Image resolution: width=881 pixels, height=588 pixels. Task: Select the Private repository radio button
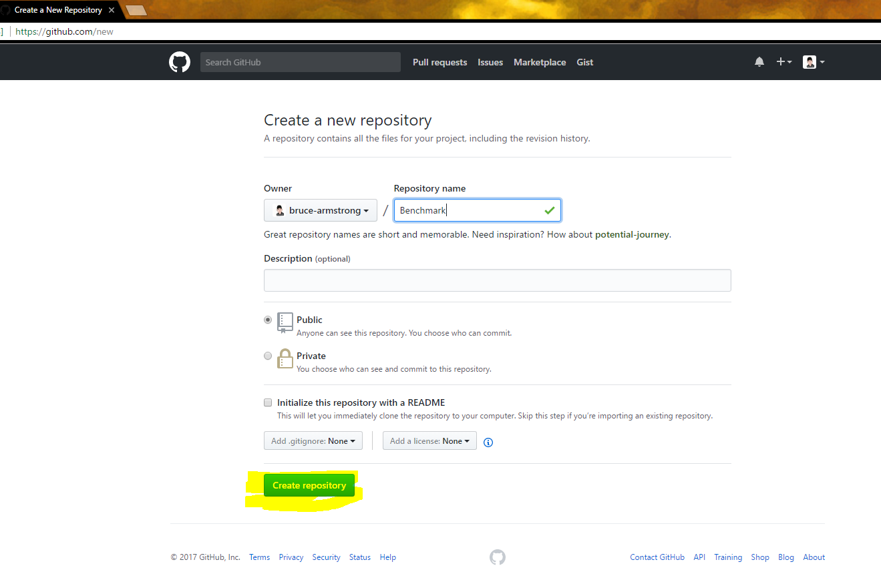coord(268,356)
